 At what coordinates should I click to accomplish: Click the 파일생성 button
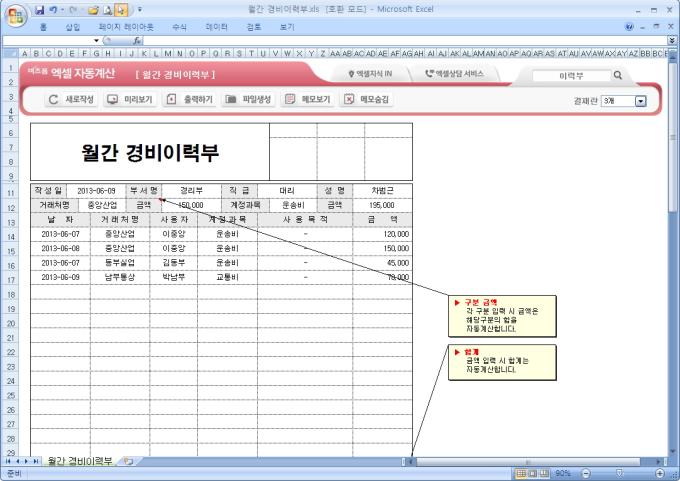[248, 99]
